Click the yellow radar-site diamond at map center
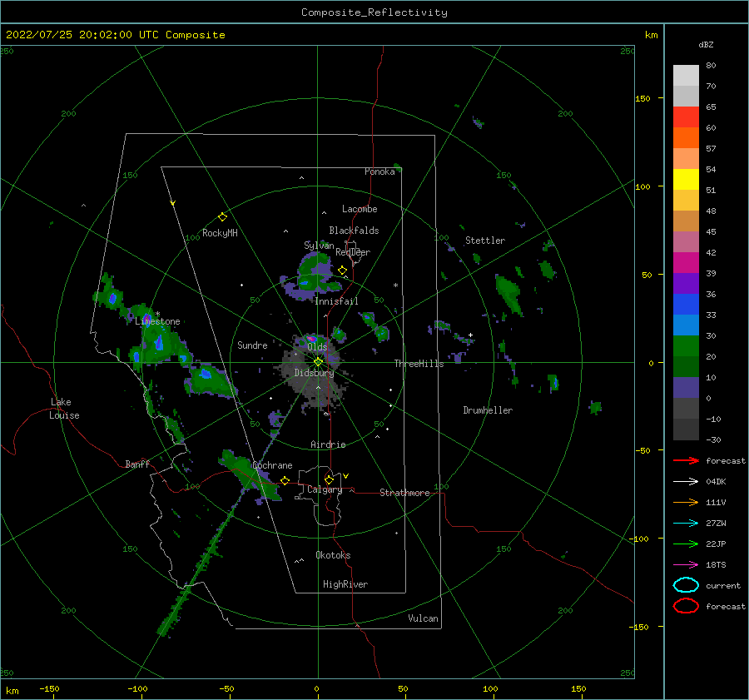This screenshot has height=700, width=749. click(318, 362)
